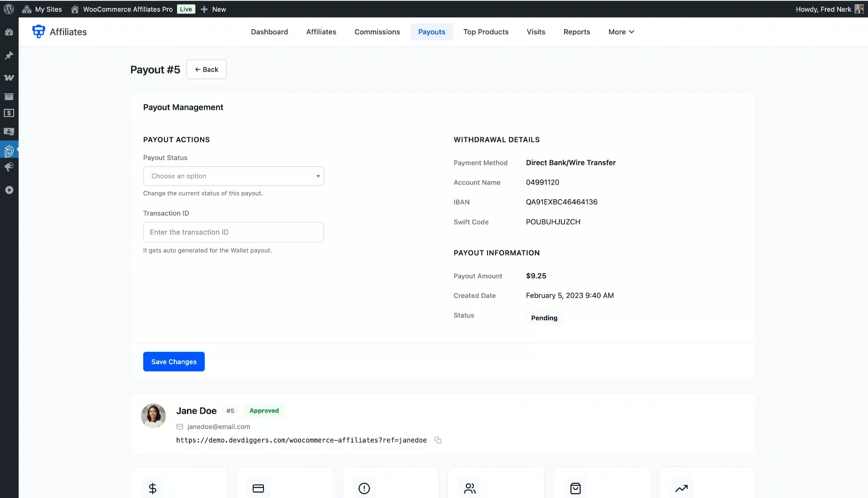This screenshot has width=868, height=498.
Task: Click the pushpin Posts sidebar icon
Action: coord(9,55)
